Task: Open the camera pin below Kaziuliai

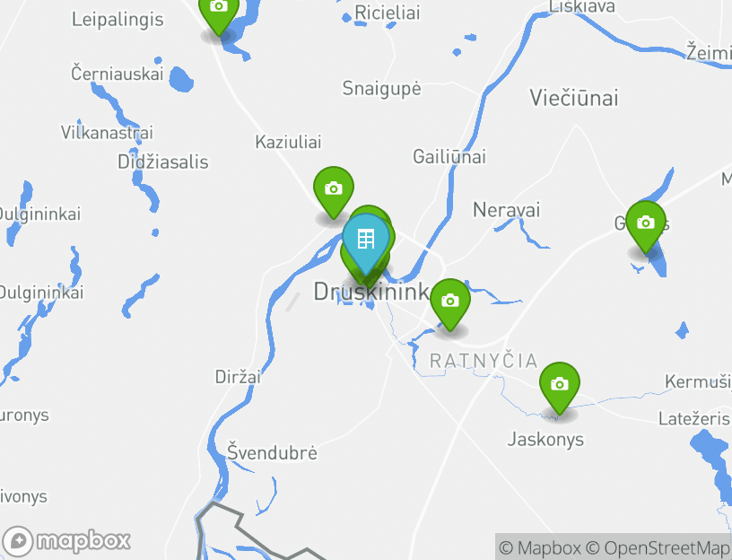Action: pyautogui.click(x=334, y=190)
